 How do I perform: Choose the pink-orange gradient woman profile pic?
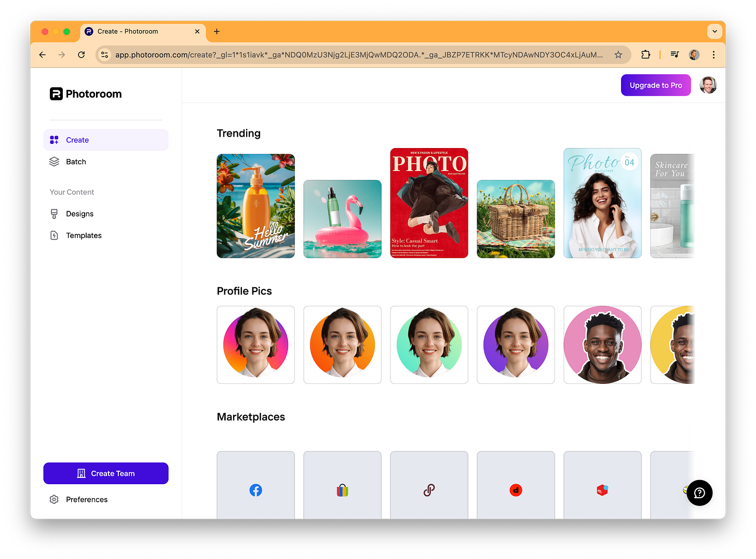click(255, 344)
